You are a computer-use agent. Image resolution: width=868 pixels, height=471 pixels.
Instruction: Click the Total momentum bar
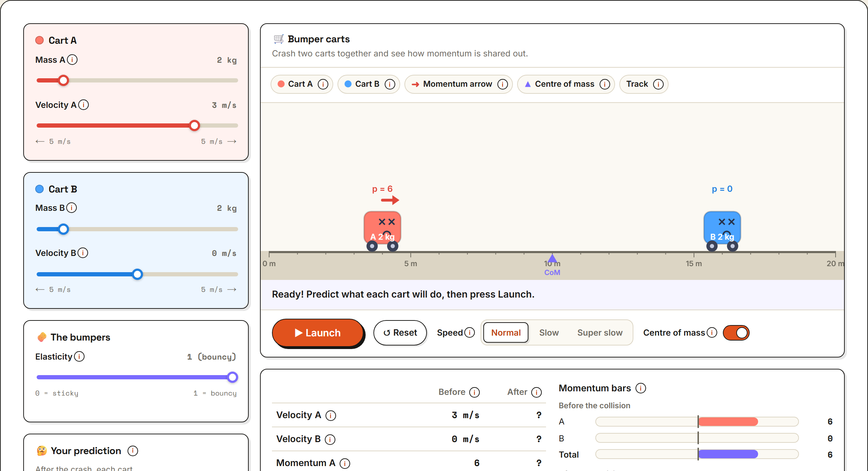coord(697,454)
